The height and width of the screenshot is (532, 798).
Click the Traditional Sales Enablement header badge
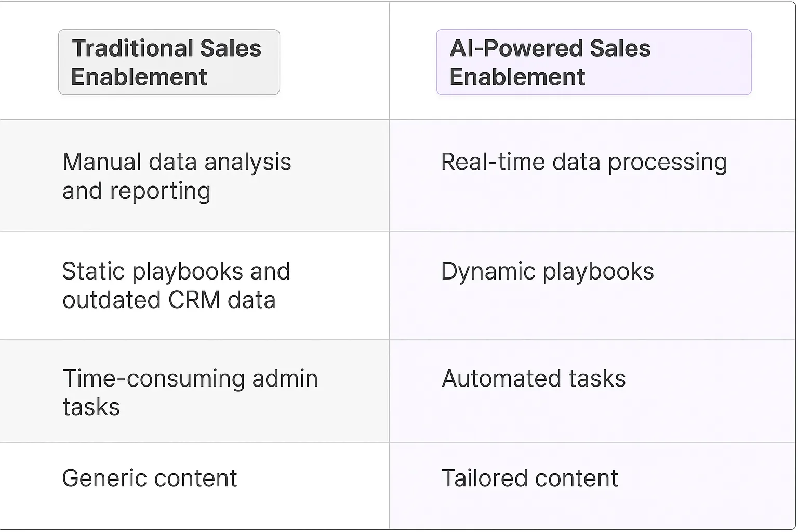pos(169,62)
